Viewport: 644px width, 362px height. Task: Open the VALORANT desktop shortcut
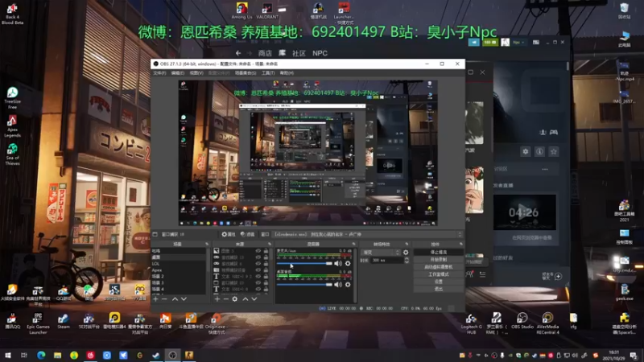click(x=267, y=10)
